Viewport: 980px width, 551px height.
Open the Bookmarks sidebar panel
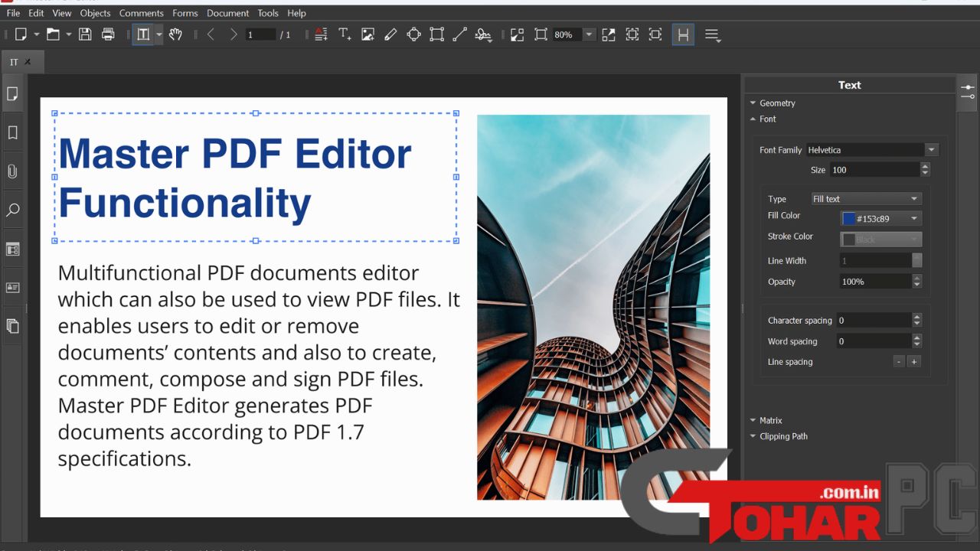[12, 133]
